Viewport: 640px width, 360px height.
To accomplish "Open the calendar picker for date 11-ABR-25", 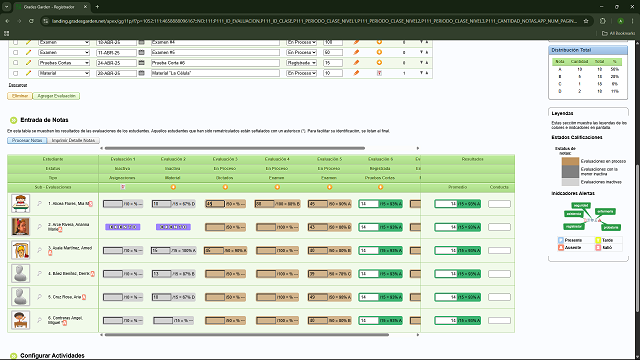I will (x=141, y=52).
